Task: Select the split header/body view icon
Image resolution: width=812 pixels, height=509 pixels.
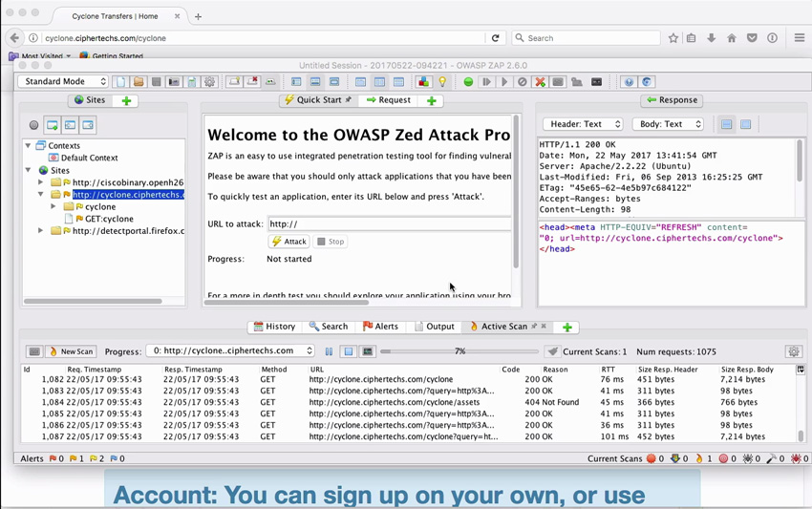Action: coord(727,124)
